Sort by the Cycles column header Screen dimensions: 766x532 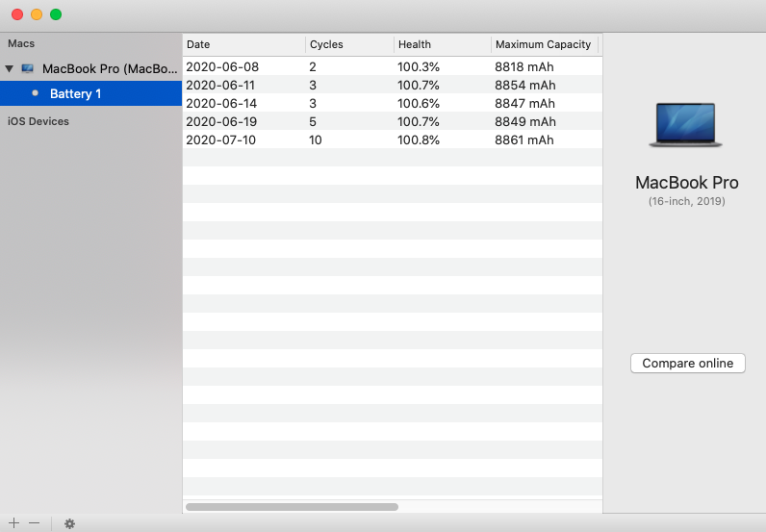[x=349, y=44]
